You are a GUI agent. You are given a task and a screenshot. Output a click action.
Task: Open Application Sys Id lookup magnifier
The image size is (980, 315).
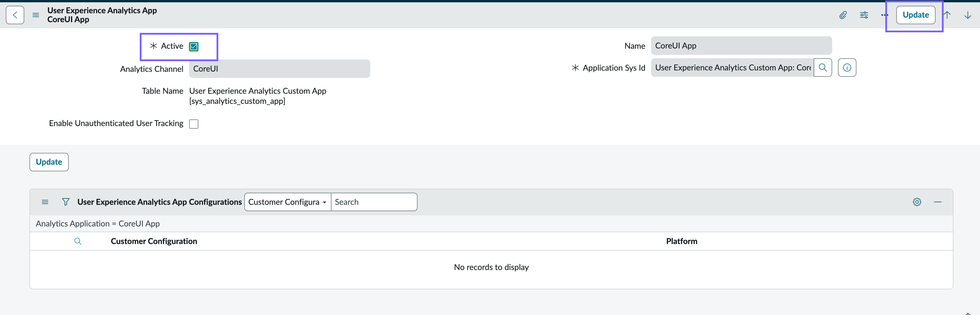pos(823,67)
